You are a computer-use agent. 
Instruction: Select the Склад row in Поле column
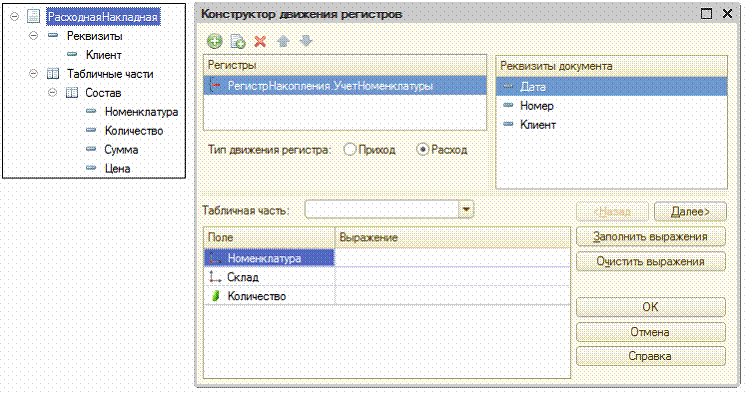pos(269,277)
